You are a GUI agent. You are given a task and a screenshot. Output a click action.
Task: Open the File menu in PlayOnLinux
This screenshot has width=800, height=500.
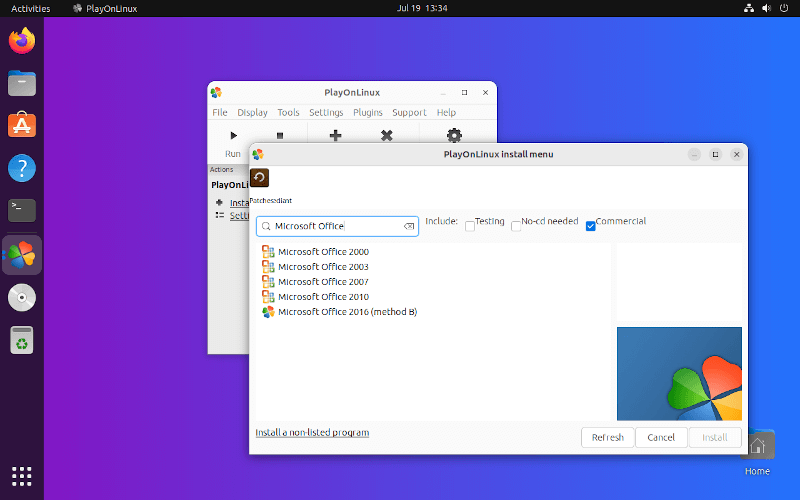click(220, 112)
